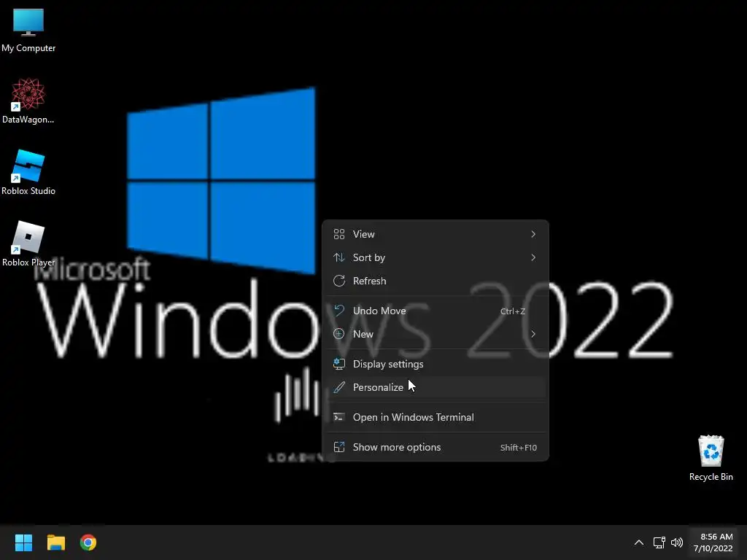The image size is (747, 560).
Task: Click the Roblox Studio label text
Action: click(x=28, y=191)
